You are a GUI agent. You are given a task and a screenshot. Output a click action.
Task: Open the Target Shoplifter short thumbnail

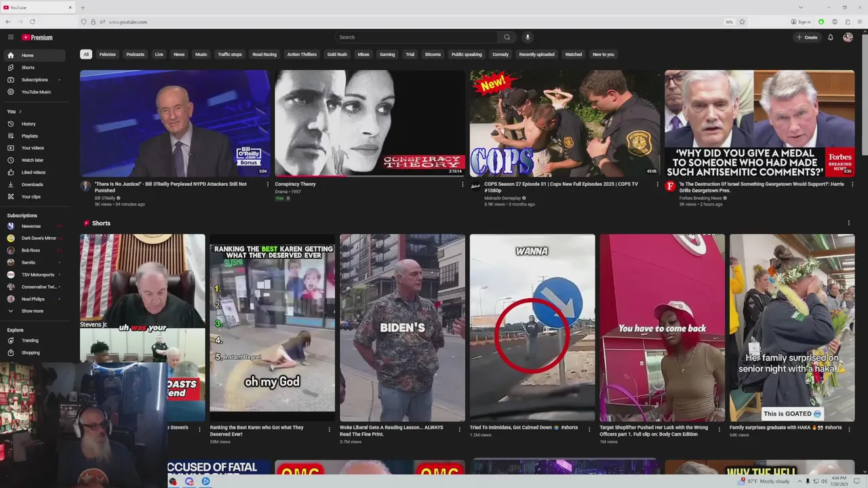pos(663,328)
